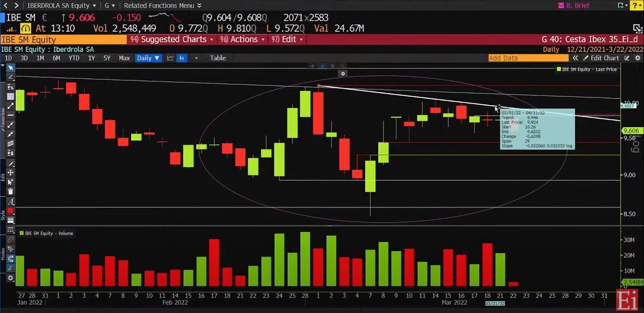Open the move crosshair tool
The width and height of the screenshot is (644, 313).
click(11, 173)
